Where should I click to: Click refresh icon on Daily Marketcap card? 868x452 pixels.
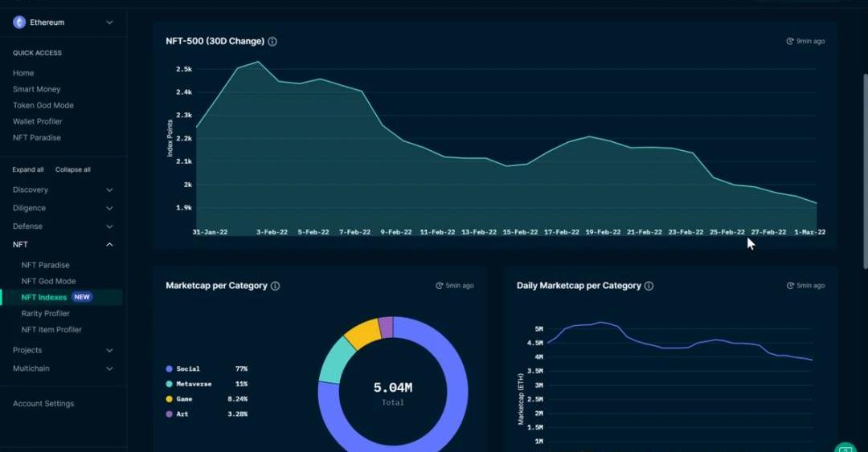(x=789, y=286)
